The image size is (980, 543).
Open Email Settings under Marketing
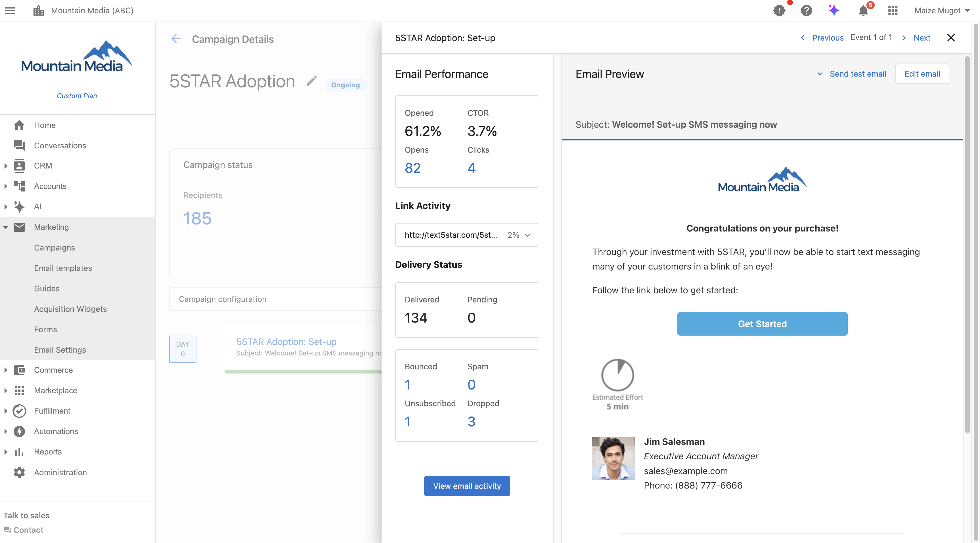(x=60, y=350)
